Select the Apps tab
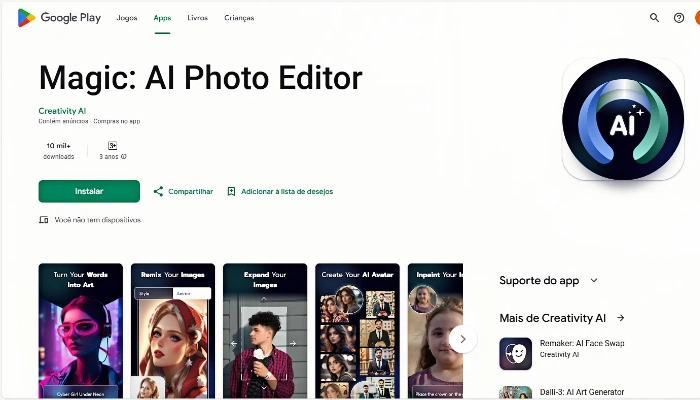 click(162, 18)
